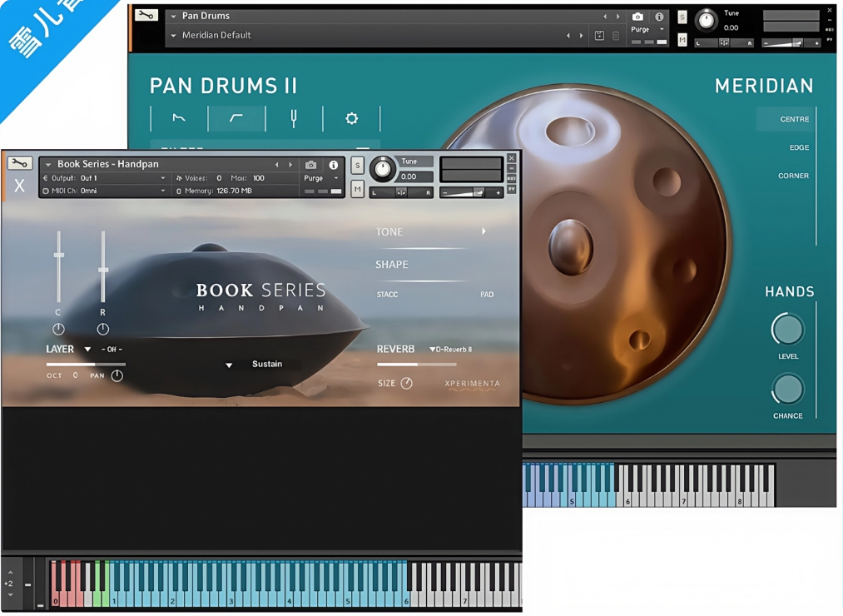Open wrench edit mode in Pan Drums window
This screenshot has width=843, height=616.
click(146, 16)
